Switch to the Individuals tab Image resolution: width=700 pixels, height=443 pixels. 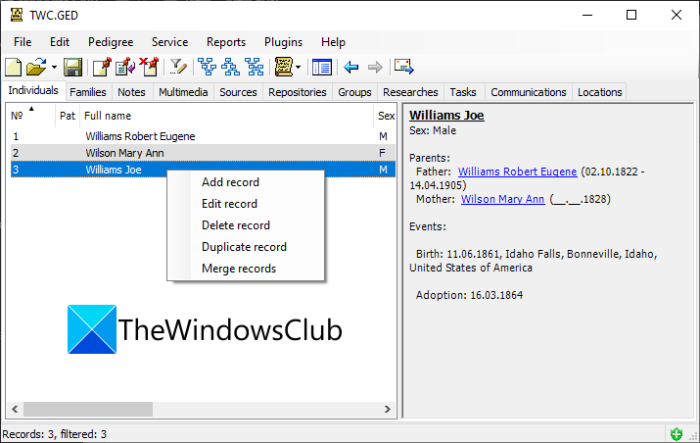point(33,91)
